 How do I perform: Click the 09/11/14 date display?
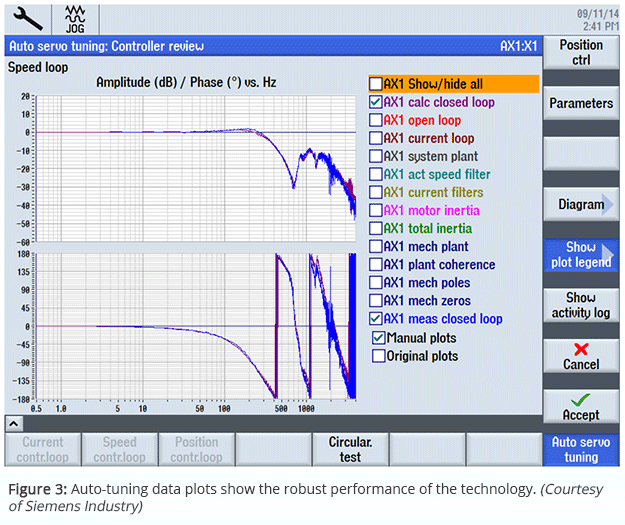click(598, 14)
